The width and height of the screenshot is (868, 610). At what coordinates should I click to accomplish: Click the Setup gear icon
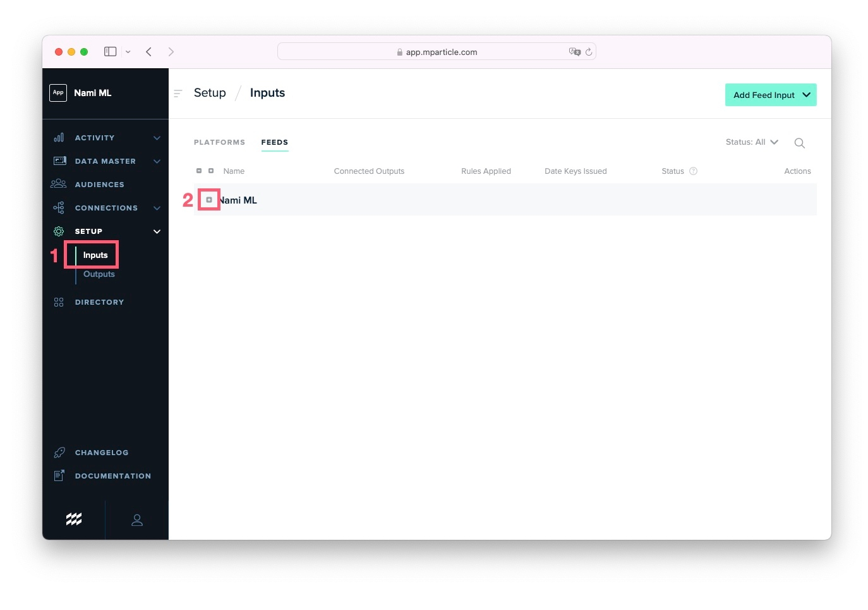click(59, 231)
